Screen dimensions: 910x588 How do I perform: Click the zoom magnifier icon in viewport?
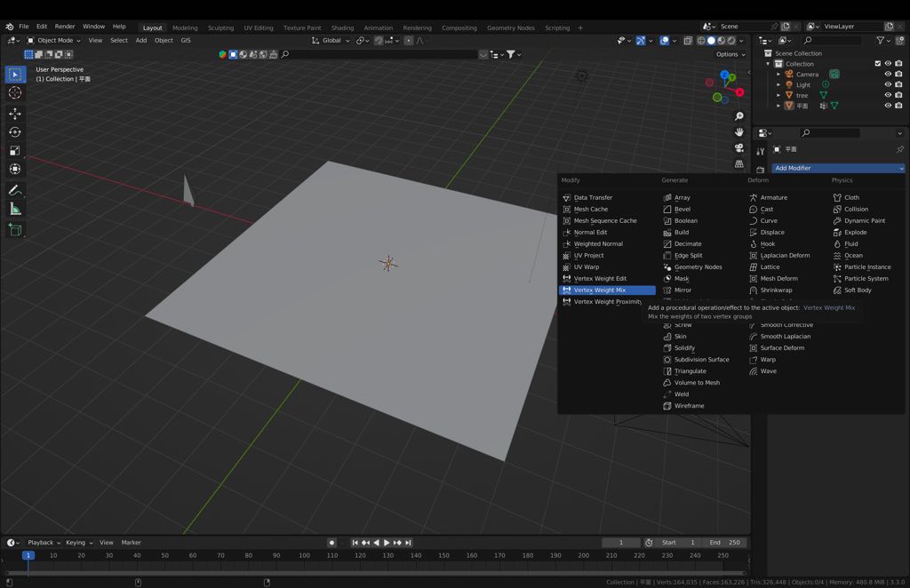(x=739, y=115)
